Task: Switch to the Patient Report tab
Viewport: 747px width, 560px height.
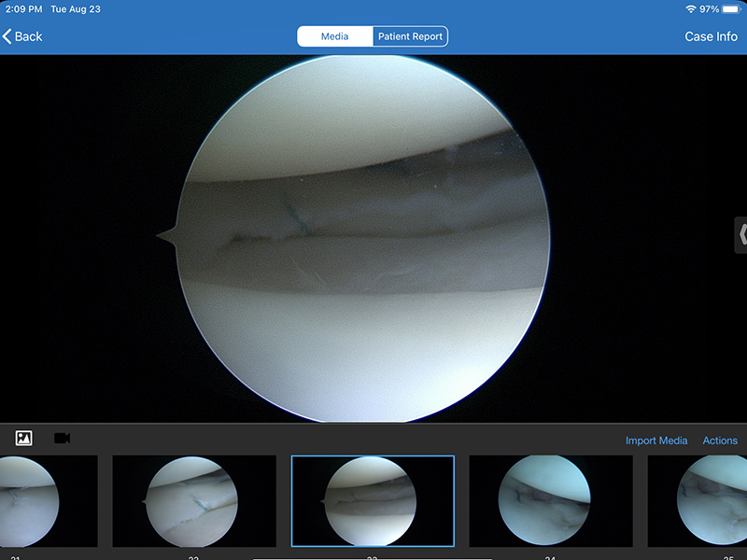Action: pyautogui.click(x=410, y=36)
